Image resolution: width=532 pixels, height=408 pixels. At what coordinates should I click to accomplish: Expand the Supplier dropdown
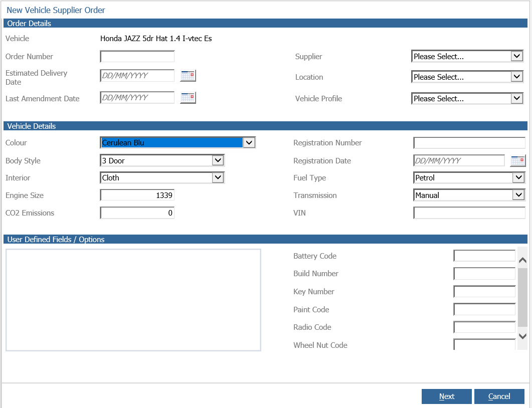467,56
